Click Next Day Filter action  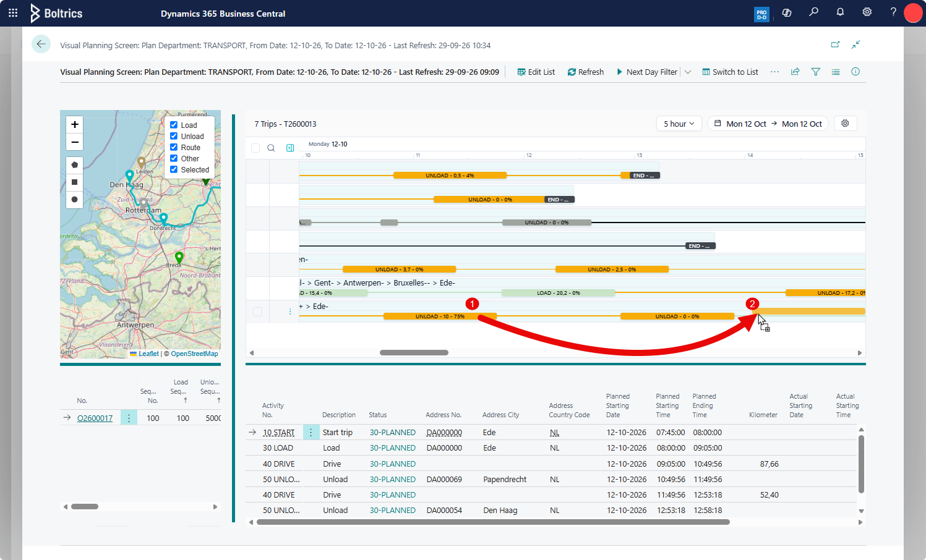pyautogui.click(x=647, y=72)
